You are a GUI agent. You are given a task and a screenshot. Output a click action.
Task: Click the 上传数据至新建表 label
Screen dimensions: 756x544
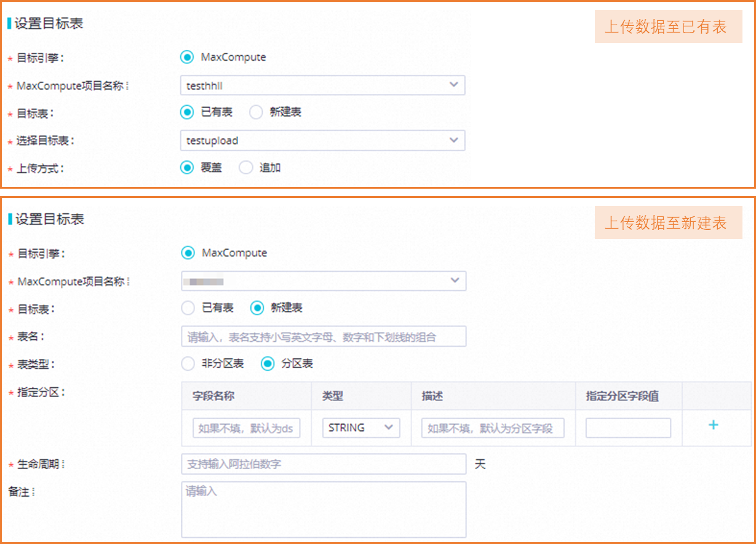pyautogui.click(x=668, y=223)
